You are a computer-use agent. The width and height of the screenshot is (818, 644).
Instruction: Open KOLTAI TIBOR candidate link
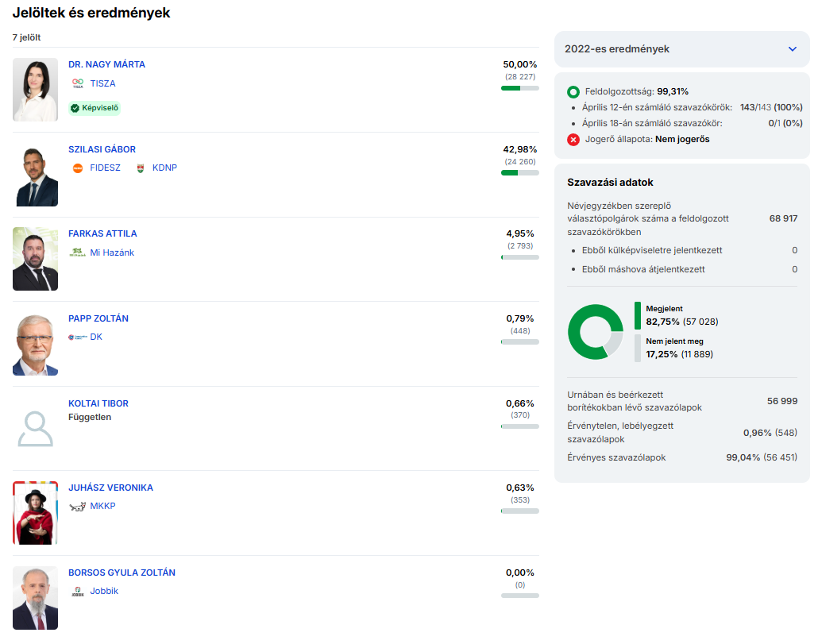[98, 403]
